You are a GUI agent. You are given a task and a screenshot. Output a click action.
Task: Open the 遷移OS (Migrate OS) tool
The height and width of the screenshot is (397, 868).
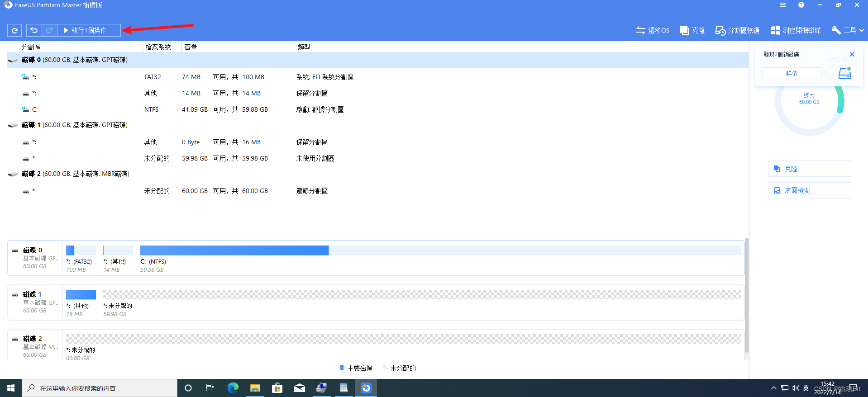[653, 30]
